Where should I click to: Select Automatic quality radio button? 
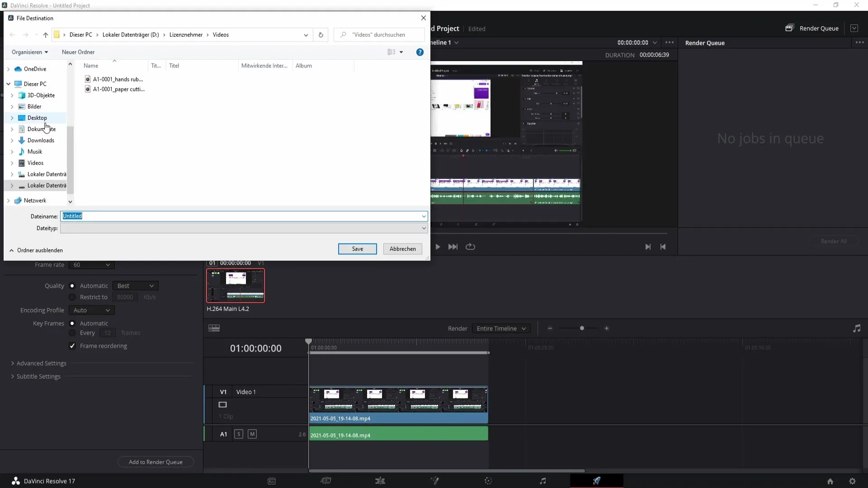point(72,286)
